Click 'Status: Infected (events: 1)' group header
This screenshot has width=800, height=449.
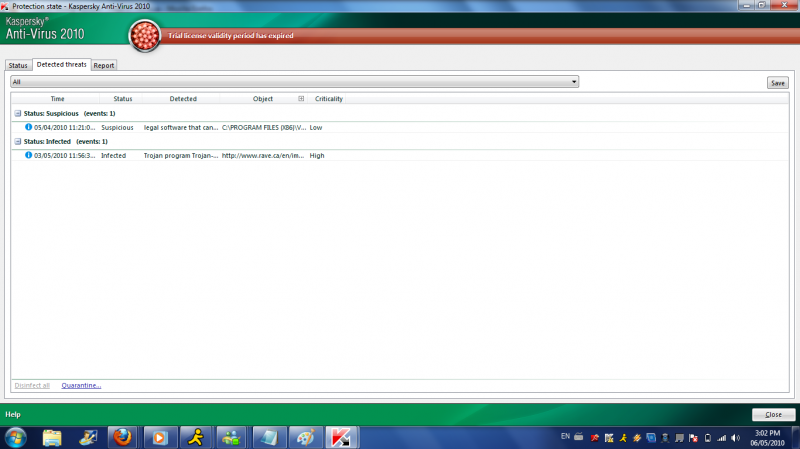[65, 141]
